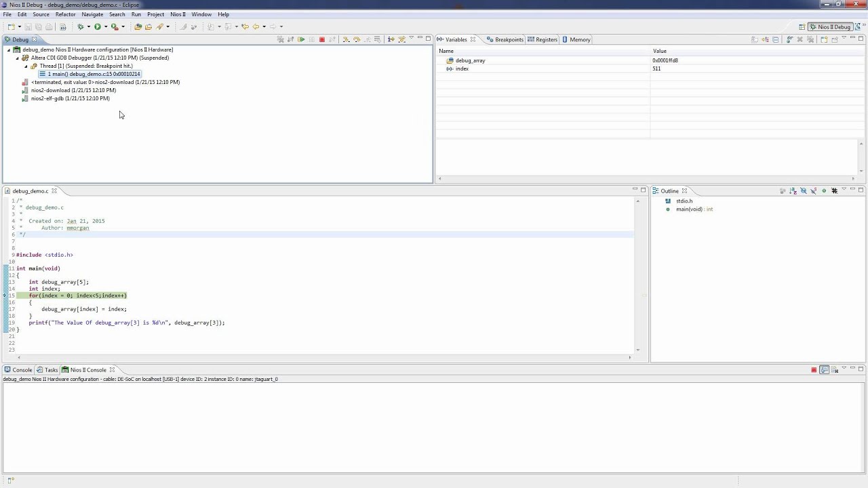The width and height of the screenshot is (868, 488).
Task: Switch to the Breakpoints tab
Action: (505, 39)
